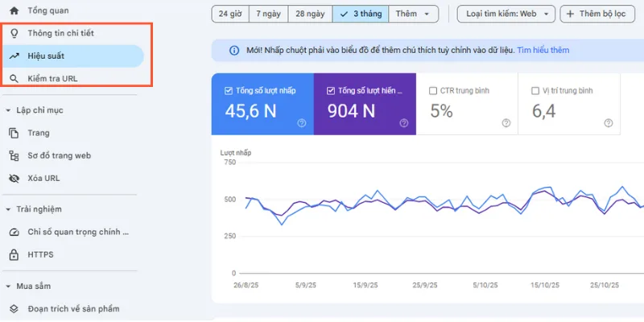The width and height of the screenshot is (644, 322).
Task: Open Hiệu suất in the sidebar
Action: pos(72,56)
